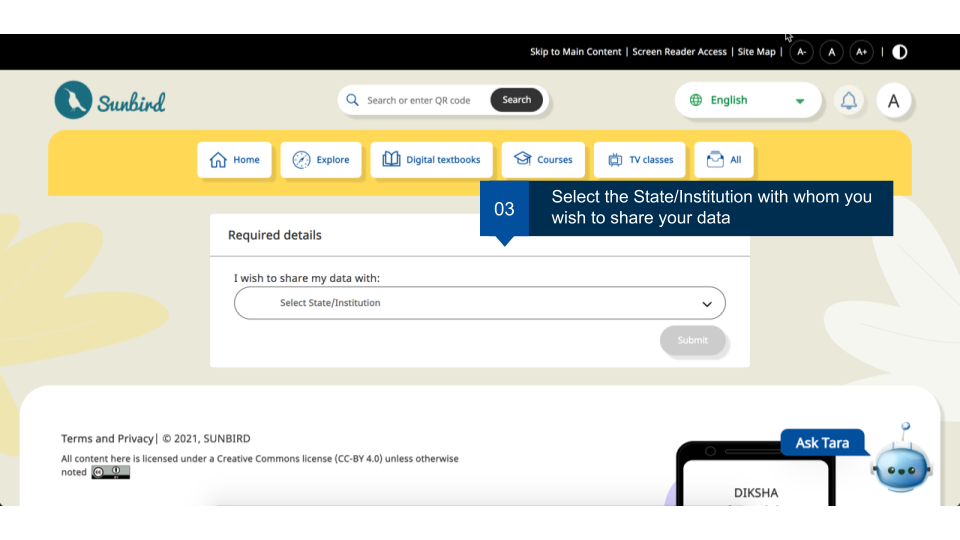This screenshot has height=540, width=960.
Task: Open the notifications bell
Action: pyautogui.click(x=848, y=101)
